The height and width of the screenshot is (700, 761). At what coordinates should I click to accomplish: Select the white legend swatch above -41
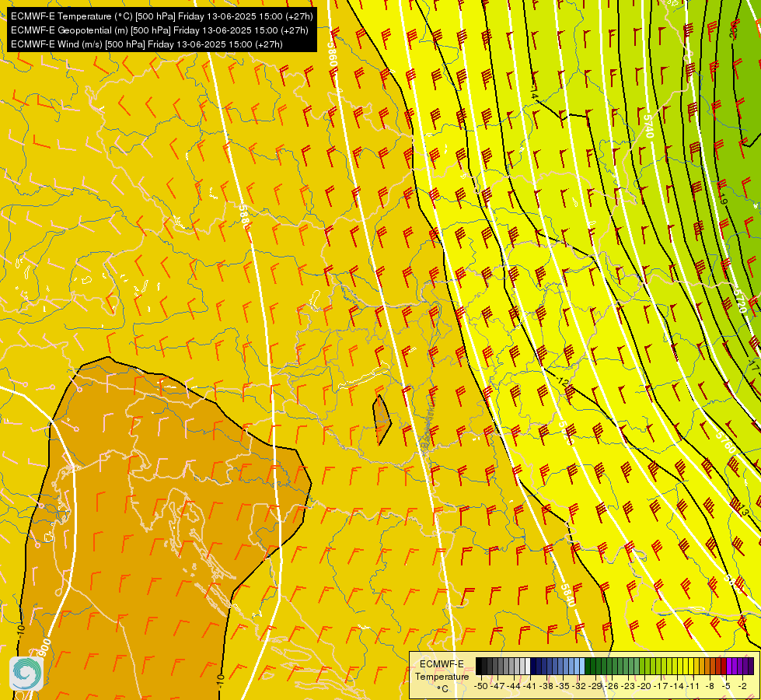click(528, 666)
